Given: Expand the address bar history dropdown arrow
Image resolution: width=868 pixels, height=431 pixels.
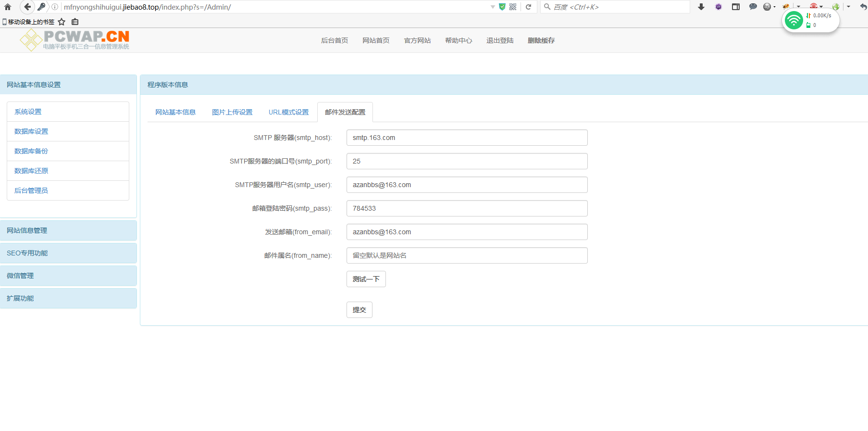Looking at the screenshot, I should pos(493,7).
